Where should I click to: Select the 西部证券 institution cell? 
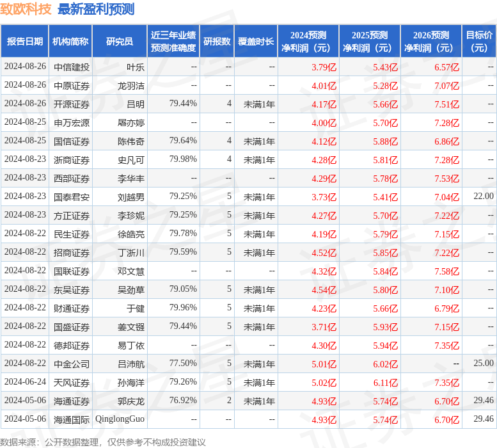point(72,179)
